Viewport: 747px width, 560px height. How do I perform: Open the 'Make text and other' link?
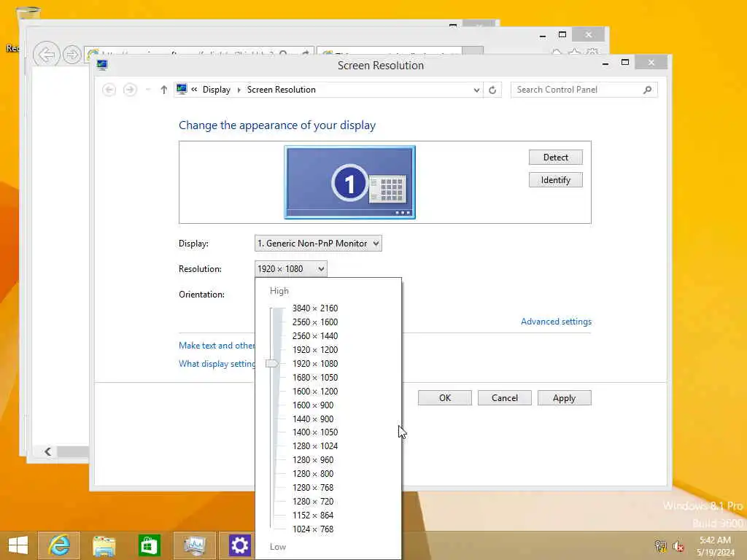pos(217,345)
